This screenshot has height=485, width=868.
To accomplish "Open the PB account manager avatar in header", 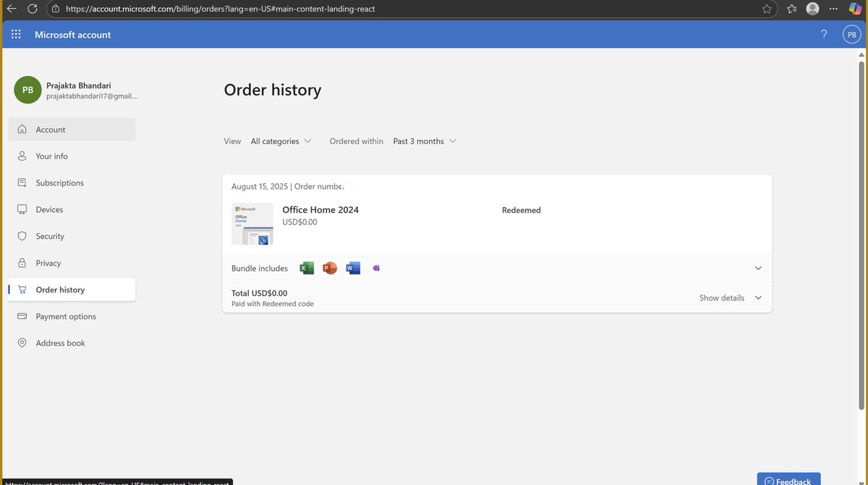I will coord(851,34).
